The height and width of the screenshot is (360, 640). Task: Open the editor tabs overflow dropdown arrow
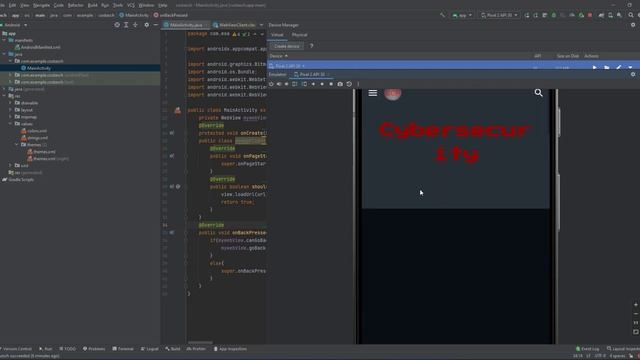(261, 25)
